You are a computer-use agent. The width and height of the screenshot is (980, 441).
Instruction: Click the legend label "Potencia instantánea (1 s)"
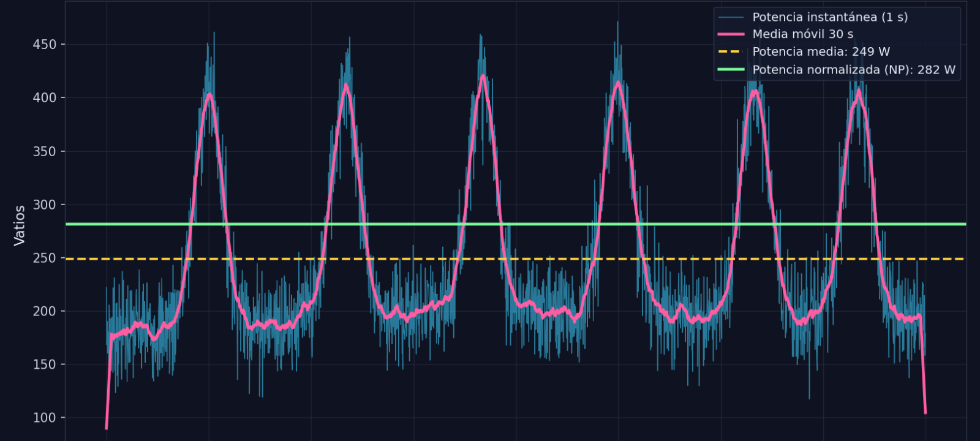830,17
